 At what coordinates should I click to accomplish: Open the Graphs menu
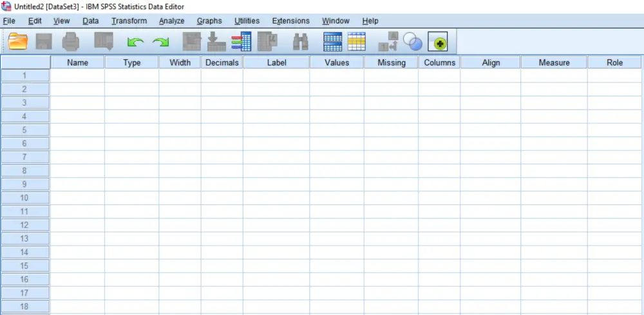(x=209, y=21)
